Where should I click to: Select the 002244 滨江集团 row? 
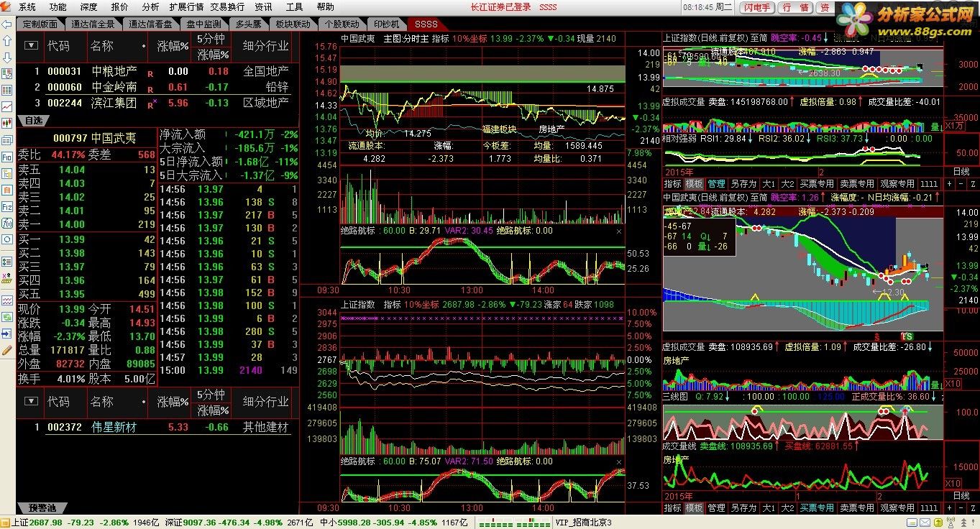tap(157, 103)
